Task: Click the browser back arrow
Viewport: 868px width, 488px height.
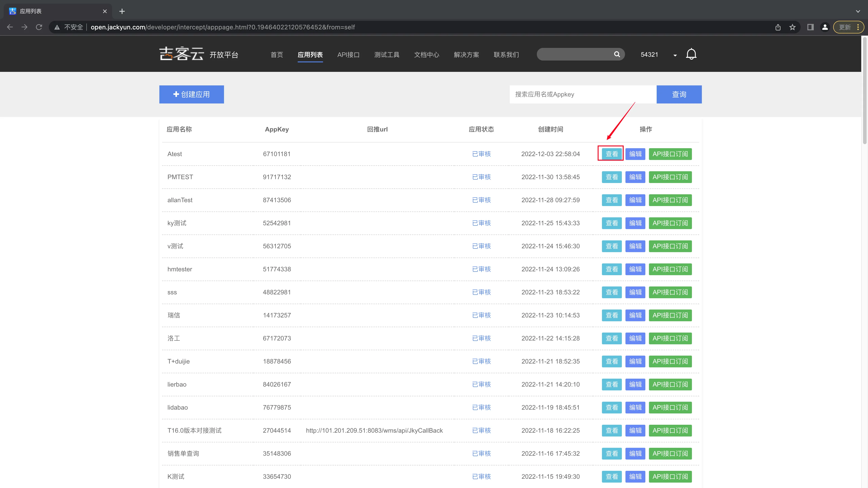Action: point(10,27)
